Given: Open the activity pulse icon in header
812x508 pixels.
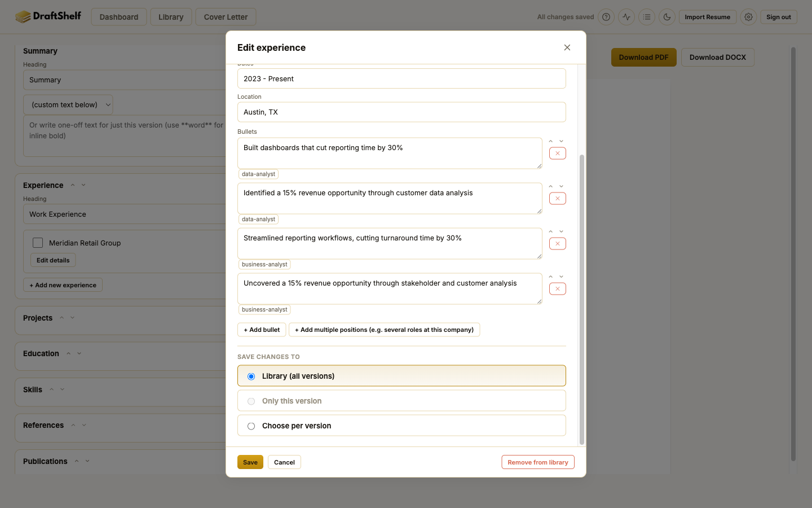Looking at the screenshot, I should coord(626,17).
